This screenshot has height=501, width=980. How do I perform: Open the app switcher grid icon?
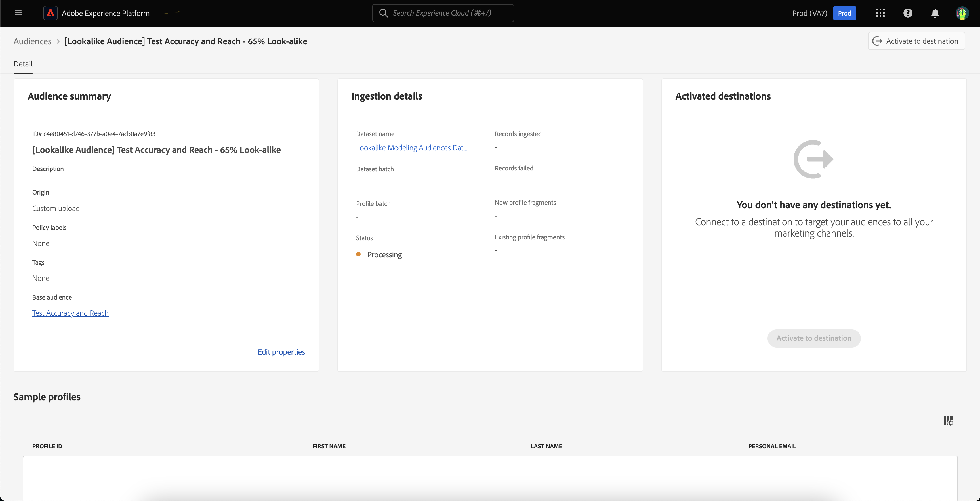point(880,13)
